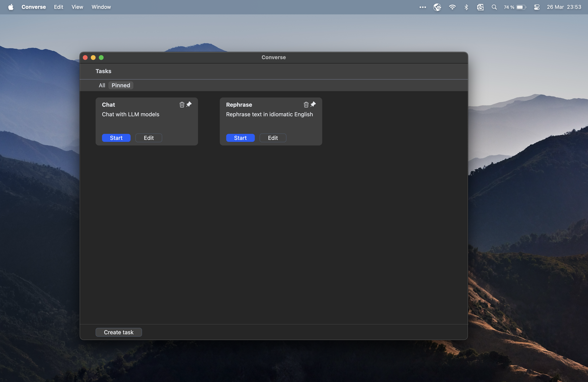Click 'Chat with LLM models' description
This screenshot has width=588, height=382.
(131, 114)
